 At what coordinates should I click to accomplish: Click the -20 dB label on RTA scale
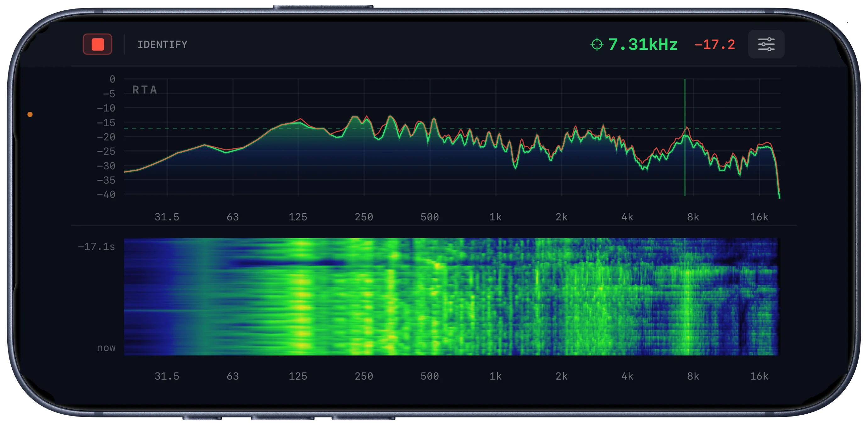[x=106, y=137]
